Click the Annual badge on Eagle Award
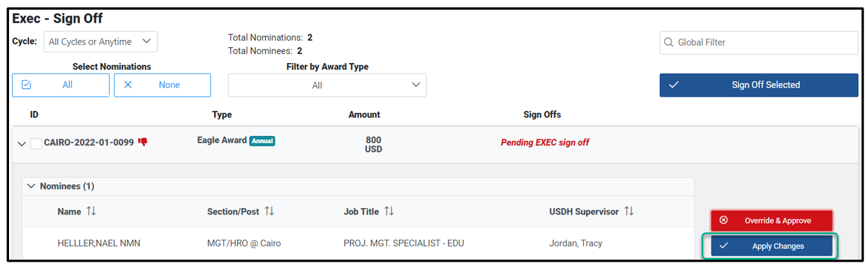The image size is (868, 270). point(262,140)
